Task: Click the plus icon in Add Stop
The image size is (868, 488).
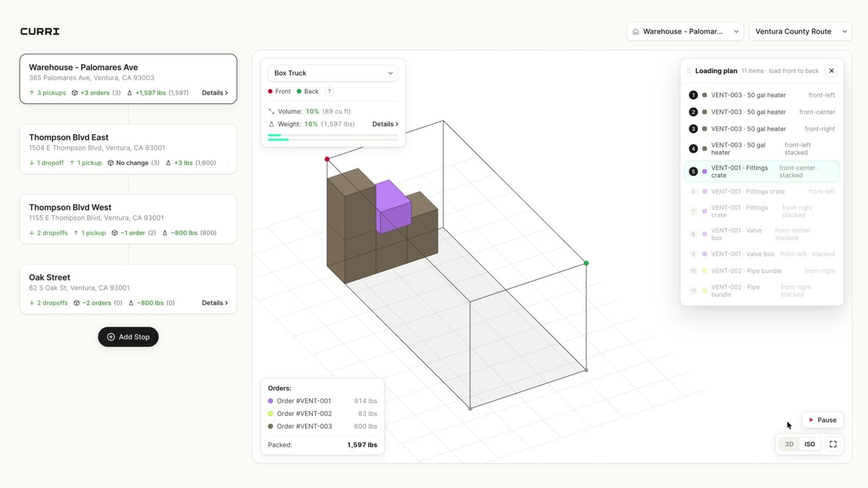Action: 111,337
